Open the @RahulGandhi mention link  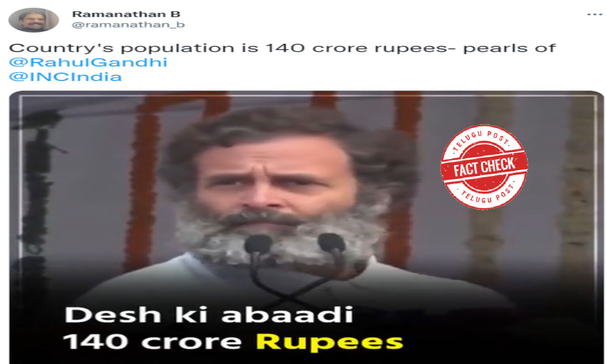click(x=88, y=62)
